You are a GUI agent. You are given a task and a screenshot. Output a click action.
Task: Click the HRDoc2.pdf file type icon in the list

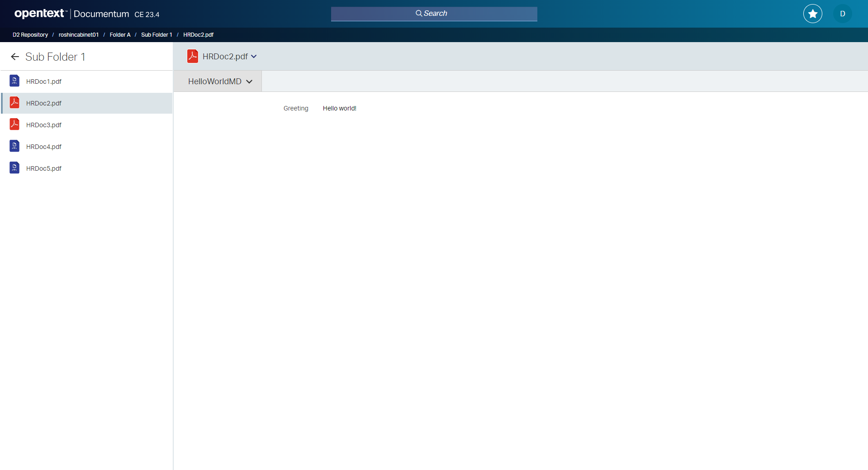(x=14, y=103)
